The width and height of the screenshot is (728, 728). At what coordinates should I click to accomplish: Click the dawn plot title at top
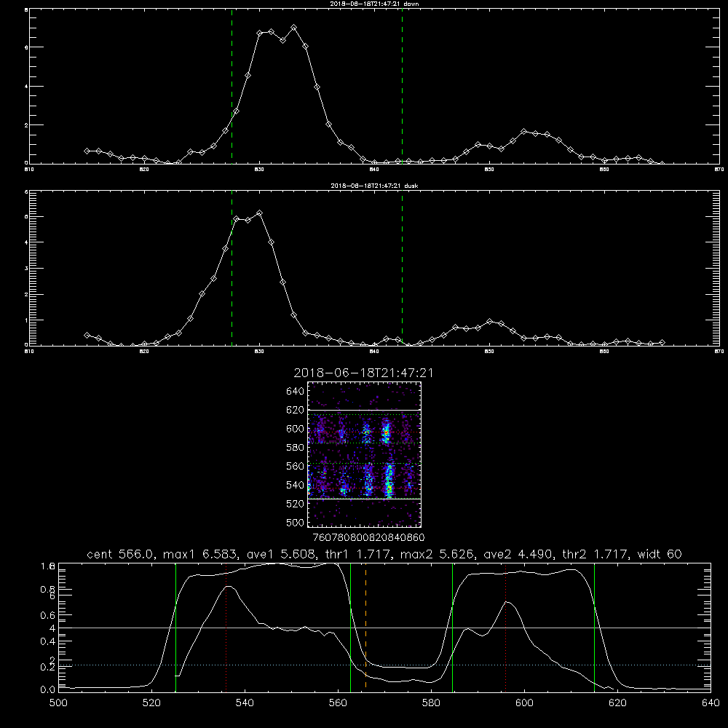pos(374,4)
